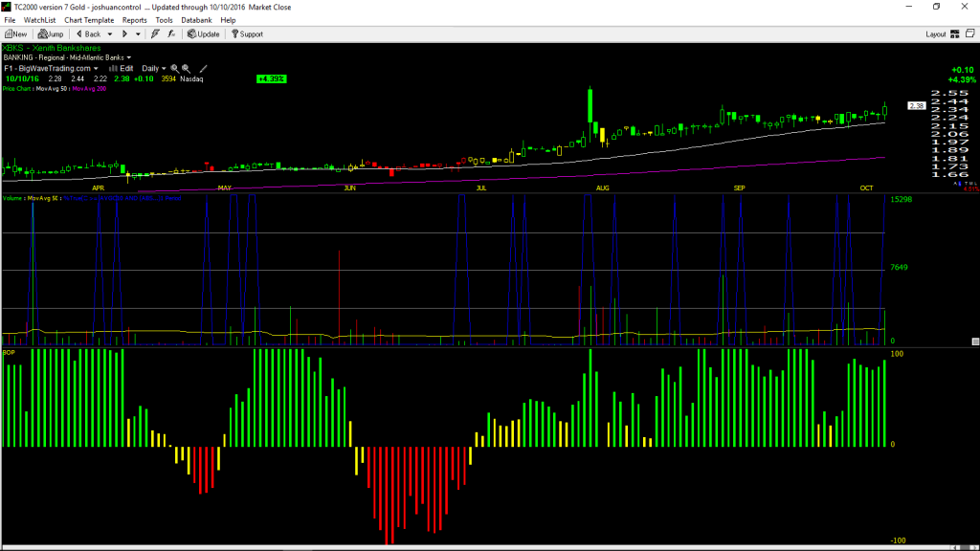Click the XBKS - Xenith Bankshares title

point(52,48)
